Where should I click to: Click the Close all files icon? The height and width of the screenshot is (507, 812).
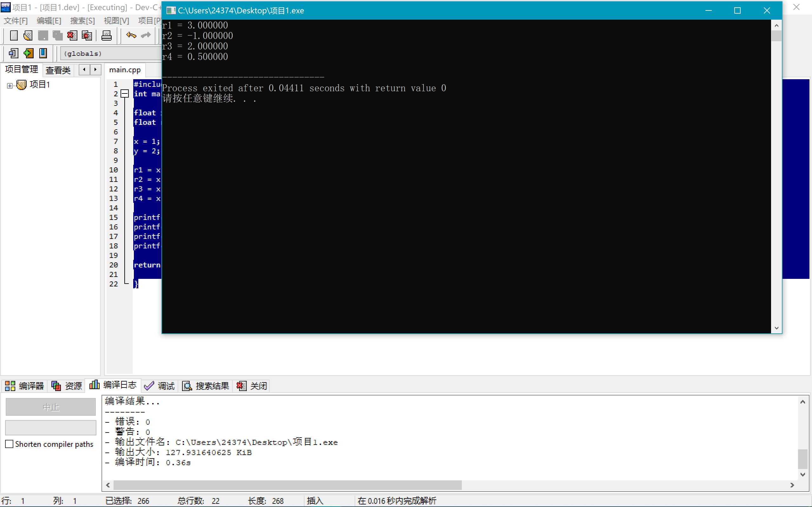87,35
